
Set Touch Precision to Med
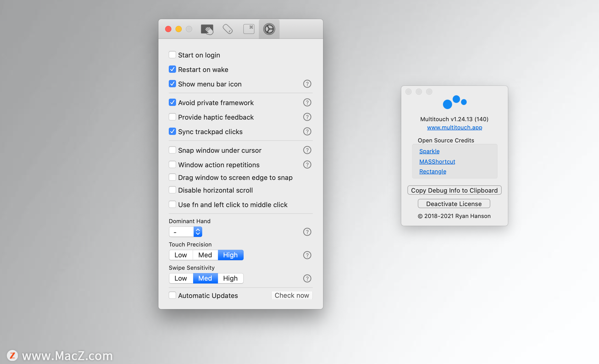(205, 255)
